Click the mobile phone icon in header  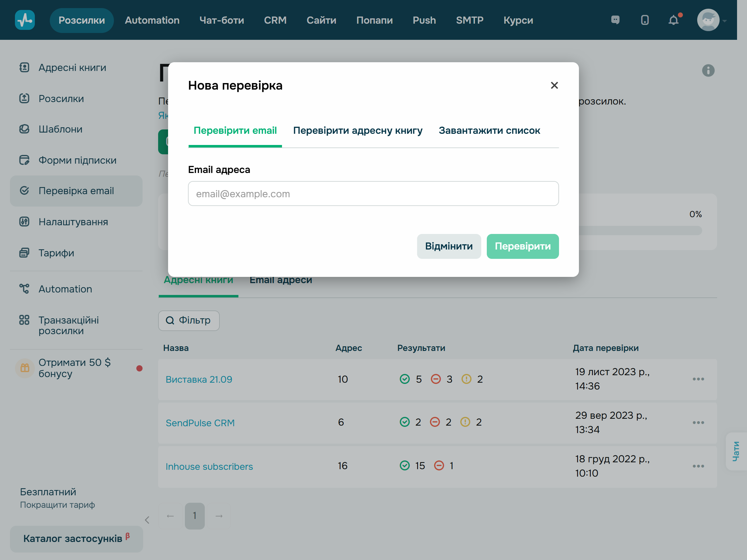(645, 20)
